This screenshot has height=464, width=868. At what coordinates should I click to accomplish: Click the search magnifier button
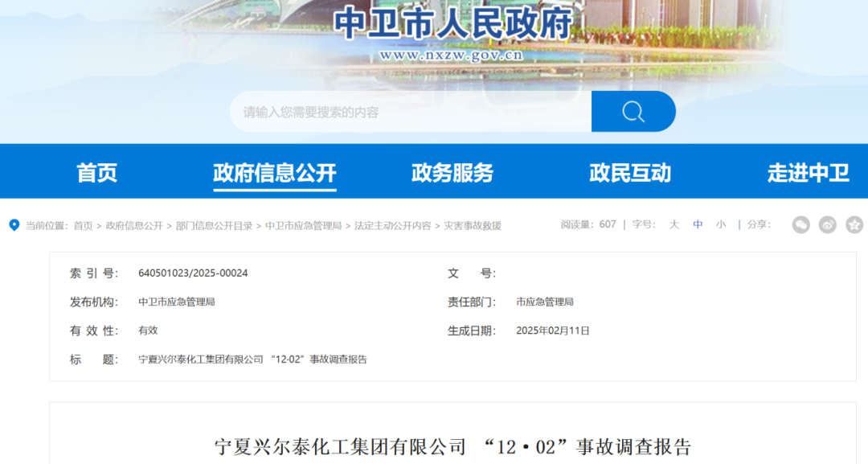(633, 111)
